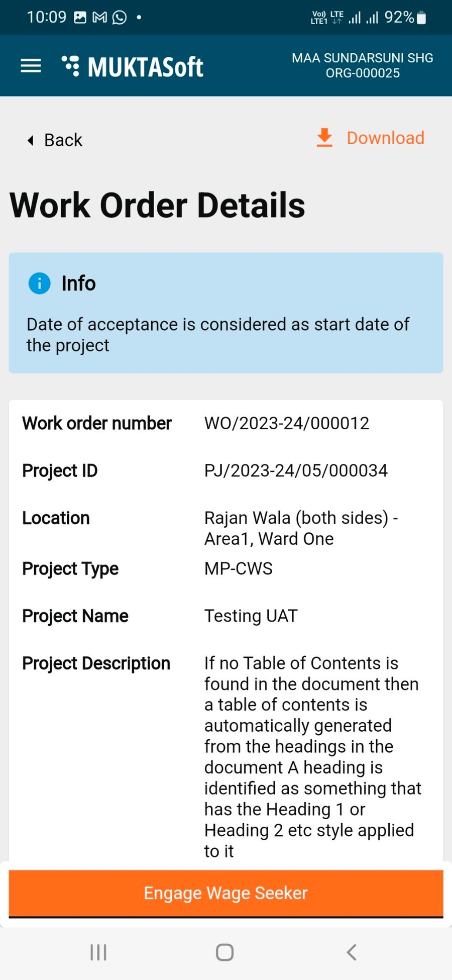Click the Engage Wage Seeker button
This screenshot has height=980, width=452.
[225, 893]
